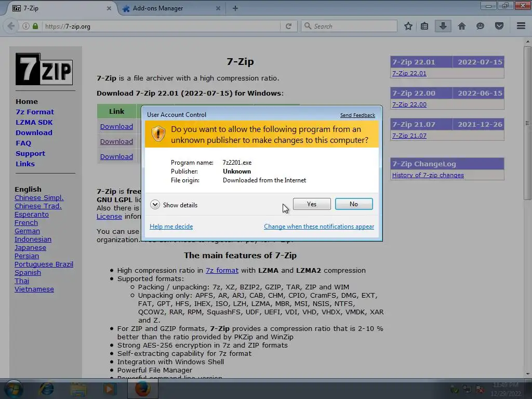The width and height of the screenshot is (532, 399).
Task: Click the Firefox back arrow button
Action: click(11, 26)
